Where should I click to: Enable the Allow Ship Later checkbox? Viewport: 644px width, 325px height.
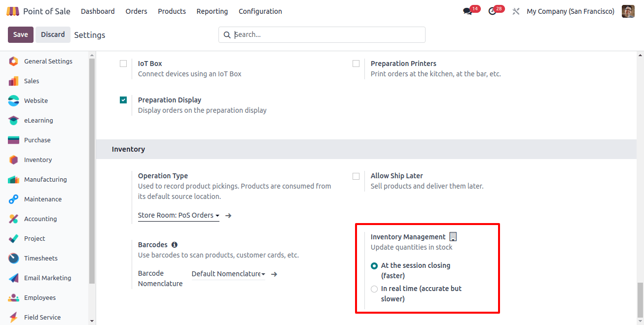(x=356, y=176)
